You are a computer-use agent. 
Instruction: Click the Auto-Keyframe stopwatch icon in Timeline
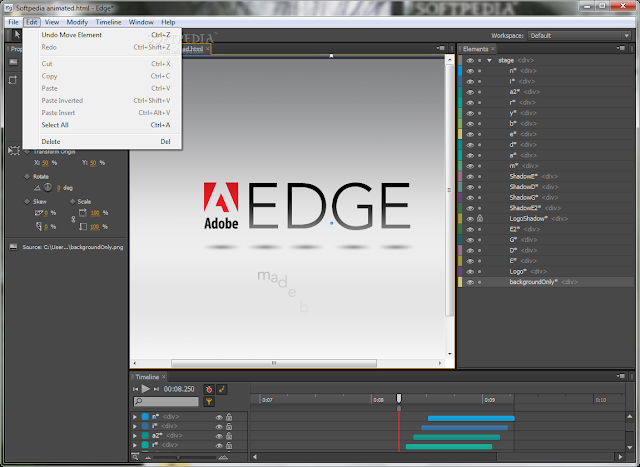[x=209, y=389]
